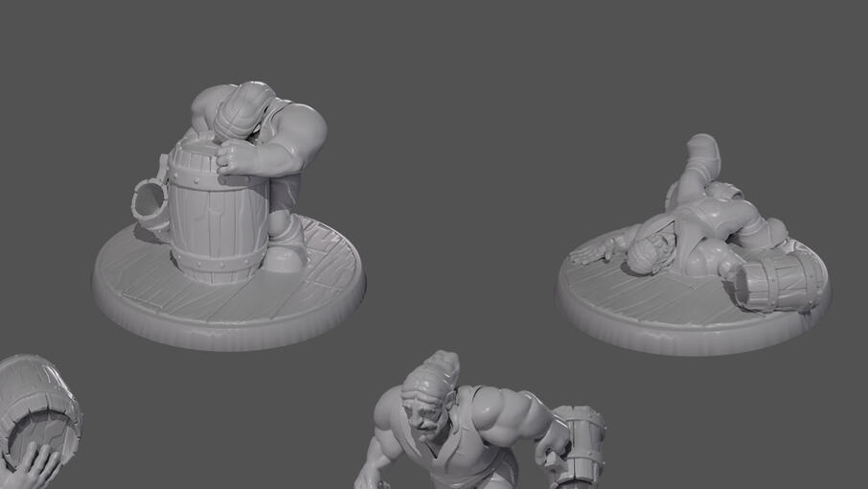Viewport: 868px width, 489px height.
Task: Select the upright wooden barrel model
Action: [218, 208]
